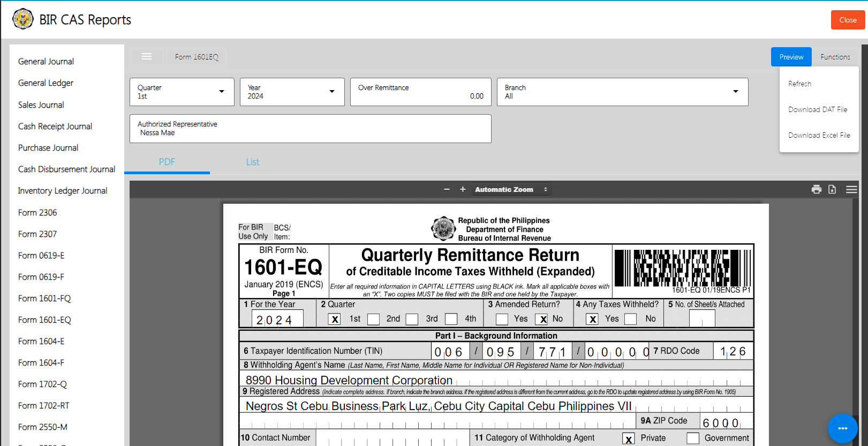Screen dimensions: 868x446
Task: Open Form 1604-E
Action: click(41, 341)
